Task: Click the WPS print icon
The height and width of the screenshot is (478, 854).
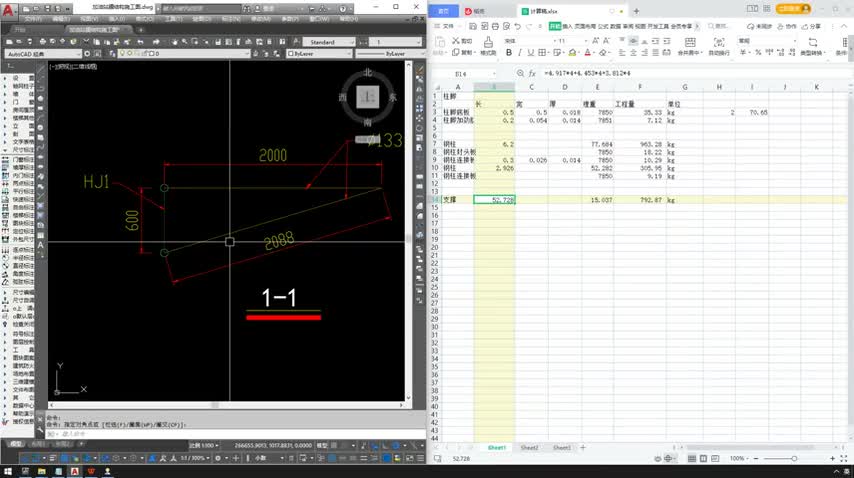Action: point(495,26)
